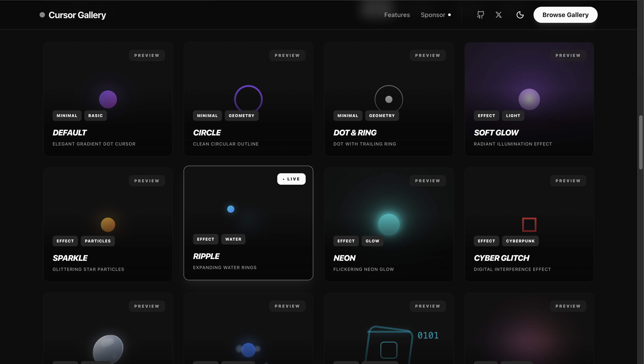Click the Browse Gallery button
This screenshot has width=644, height=364.
[x=565, y=15]
